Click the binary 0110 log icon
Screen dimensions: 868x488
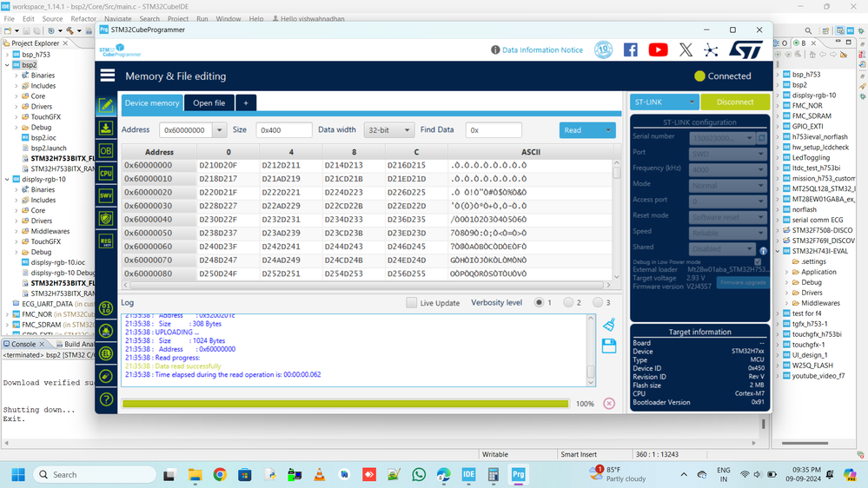(106, 308)
